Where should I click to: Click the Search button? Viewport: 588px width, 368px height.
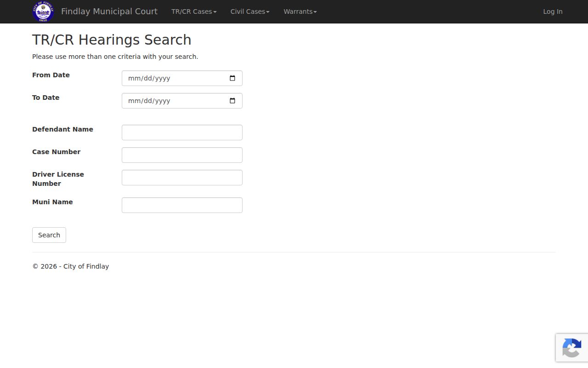click(49, 235)
